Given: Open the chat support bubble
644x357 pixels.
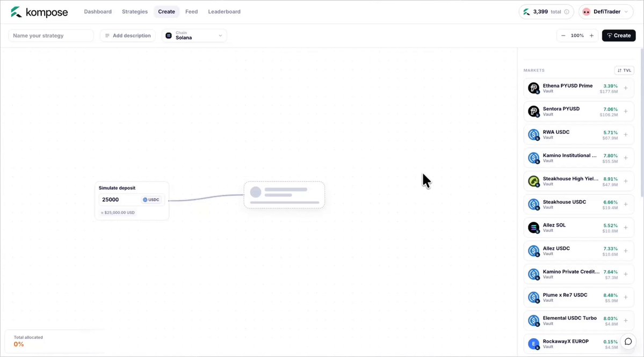Looking at the screenshot, I should tap(628, 341).
